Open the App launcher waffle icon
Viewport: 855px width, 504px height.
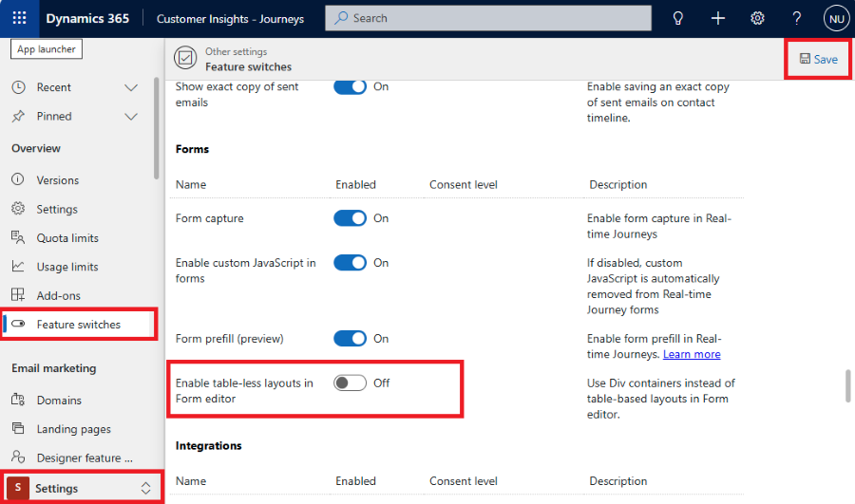[20, 18]
